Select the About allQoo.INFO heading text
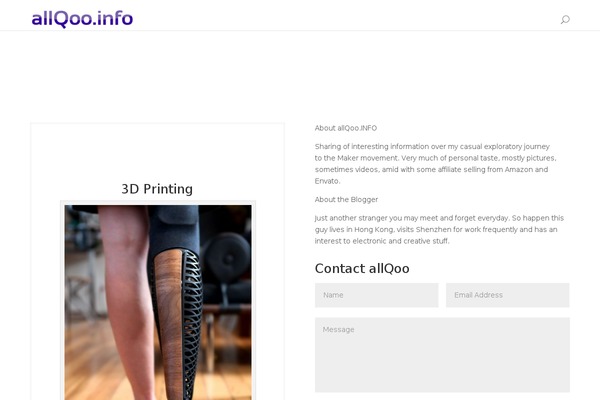This screenshot has height=400, width=600. (x=346, y=128)
